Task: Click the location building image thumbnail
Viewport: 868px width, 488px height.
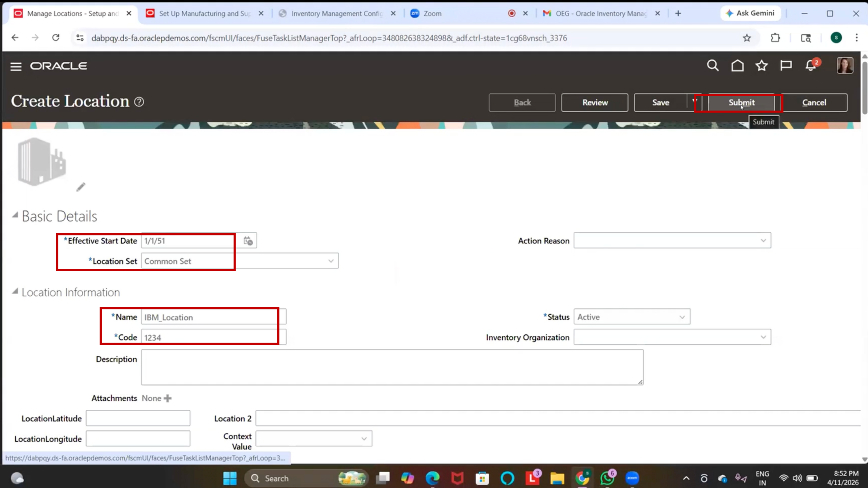Action: click(x=42, y=162)
